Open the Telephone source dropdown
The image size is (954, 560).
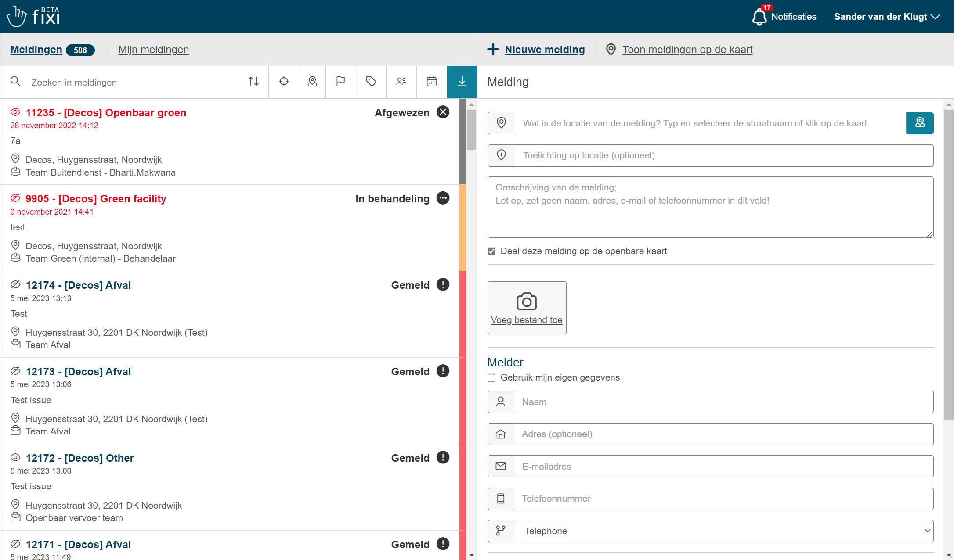click(x=723, y=531)
